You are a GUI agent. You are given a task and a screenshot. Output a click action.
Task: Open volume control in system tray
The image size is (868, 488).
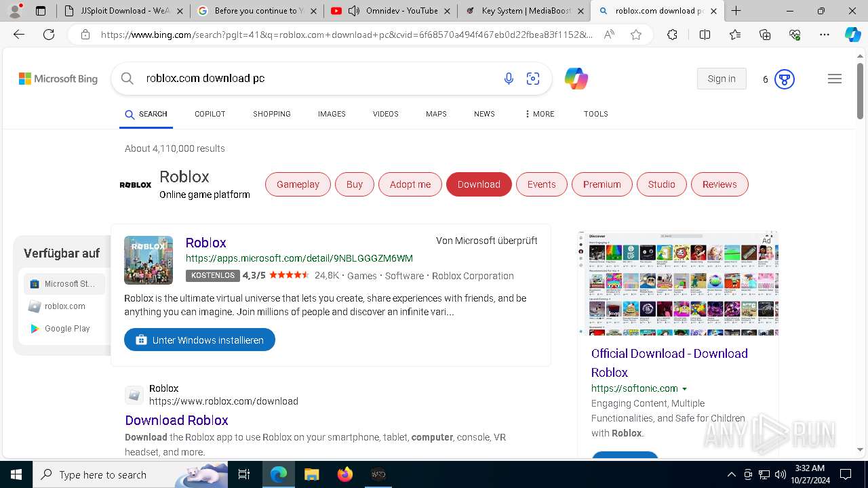coord(781,474)
